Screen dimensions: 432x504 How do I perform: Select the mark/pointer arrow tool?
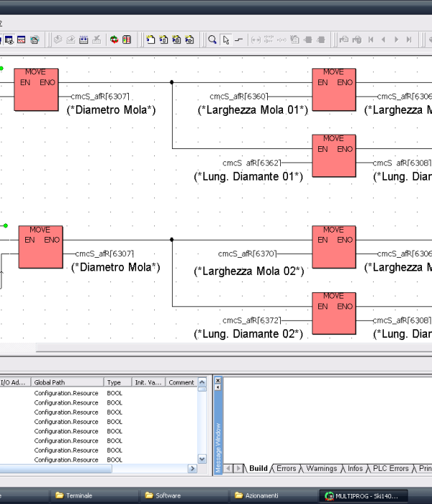coord(226,40)
